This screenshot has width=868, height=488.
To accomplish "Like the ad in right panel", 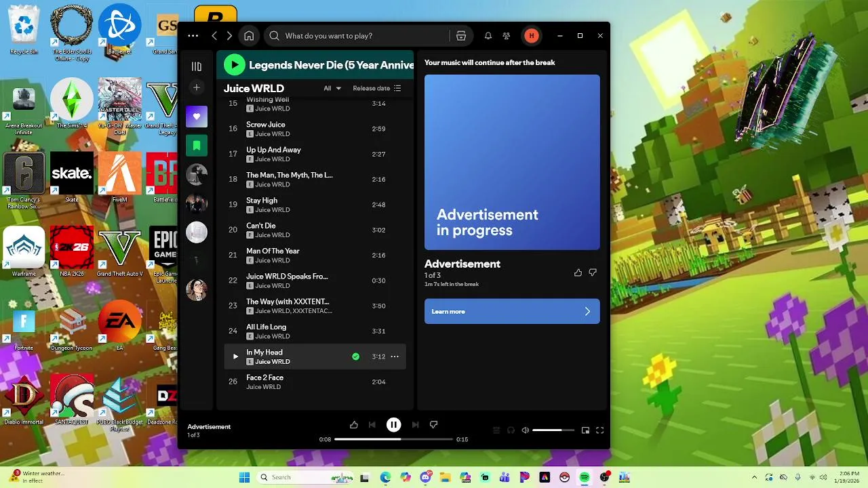I will [x=578, y=272].
